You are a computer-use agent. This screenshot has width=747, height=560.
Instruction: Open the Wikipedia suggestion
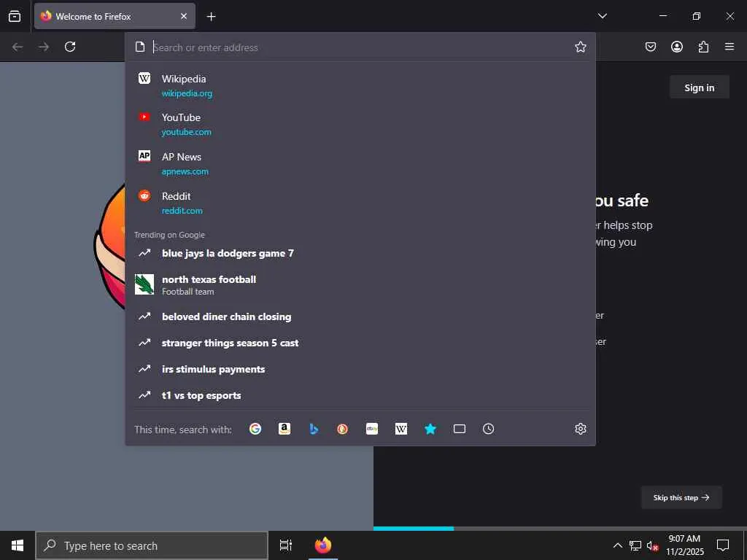click(x=360, y=85)
